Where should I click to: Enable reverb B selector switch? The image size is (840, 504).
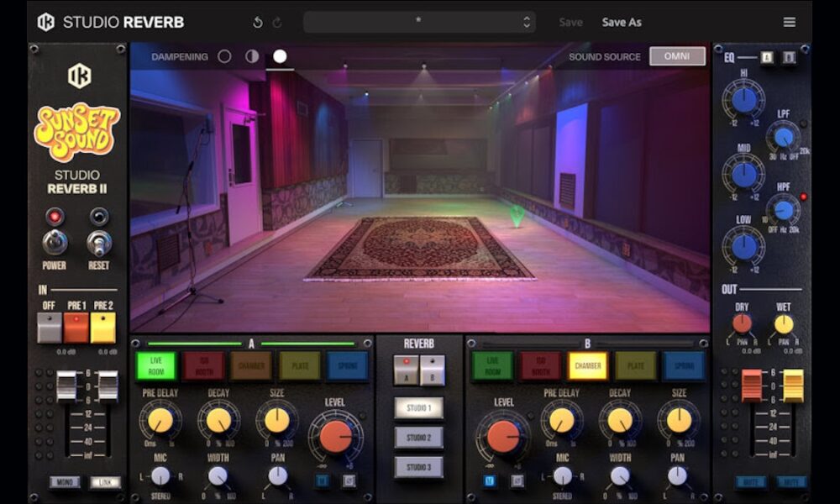tap(433, 370)
